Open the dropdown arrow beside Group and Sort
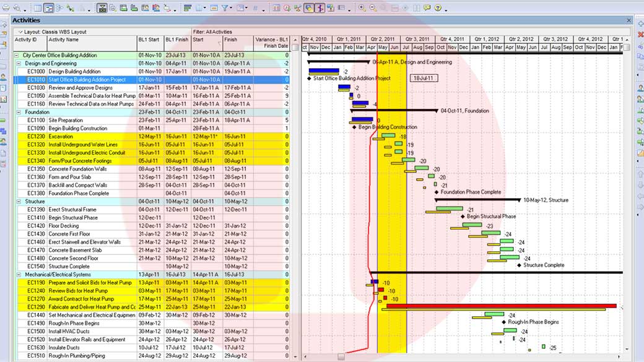 tap(247, 8)
